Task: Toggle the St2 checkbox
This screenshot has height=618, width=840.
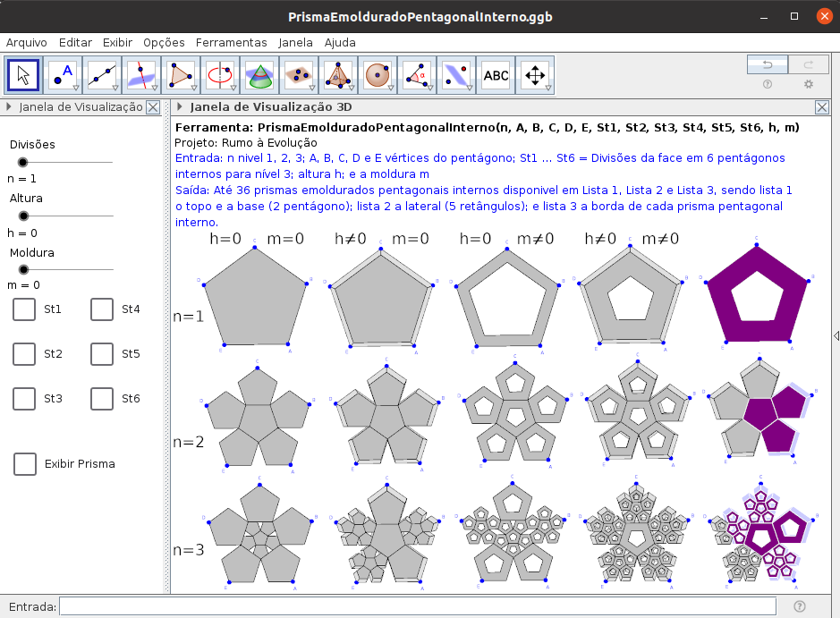Action: (24, 354)
